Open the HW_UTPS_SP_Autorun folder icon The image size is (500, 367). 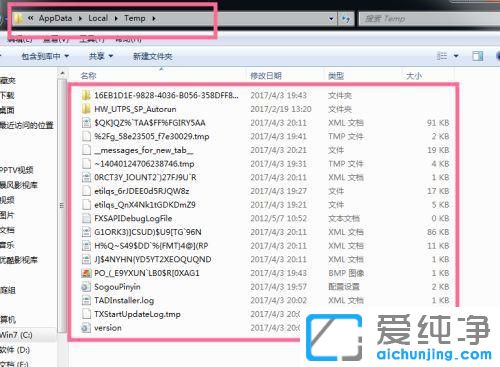click(x=86, y=109)
